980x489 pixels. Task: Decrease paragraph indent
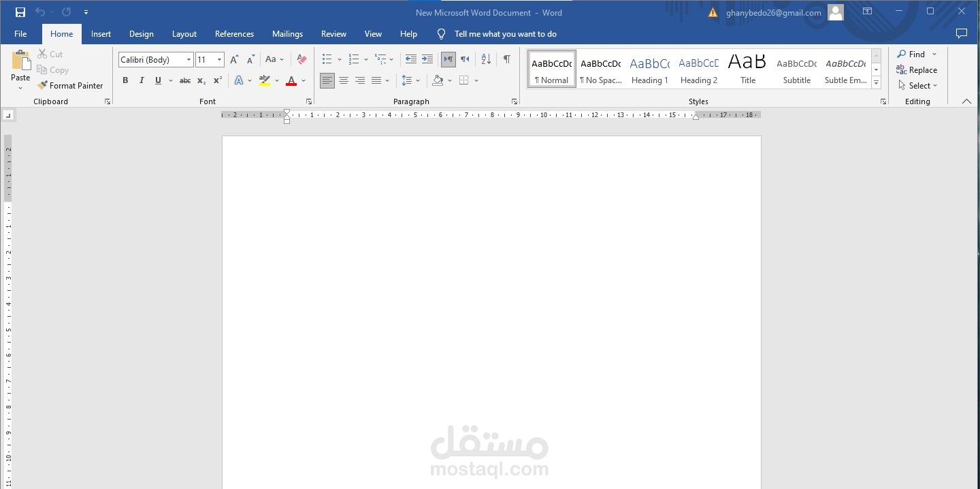pos(410,59)
